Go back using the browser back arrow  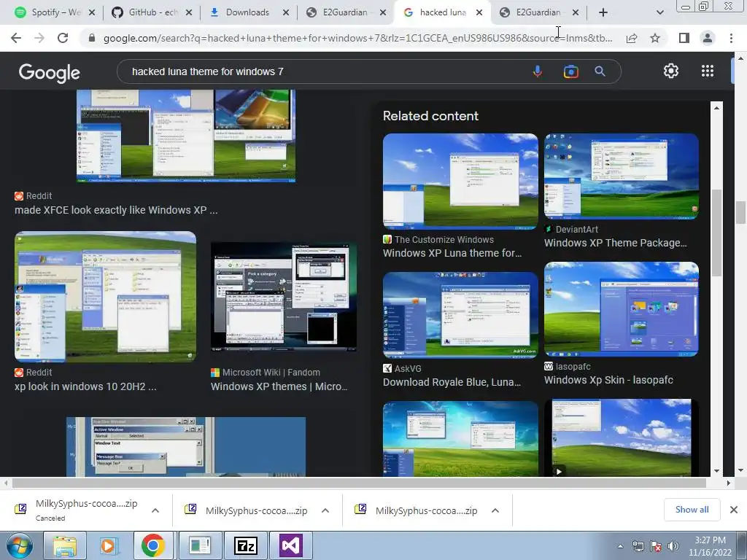tap(16, 38)
